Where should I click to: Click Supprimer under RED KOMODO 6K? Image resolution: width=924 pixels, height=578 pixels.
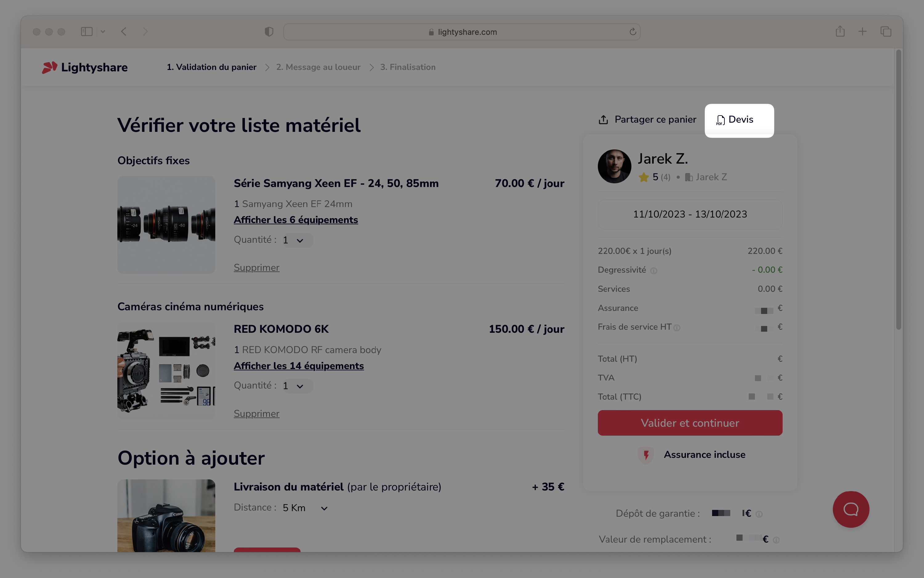[257, 413]
